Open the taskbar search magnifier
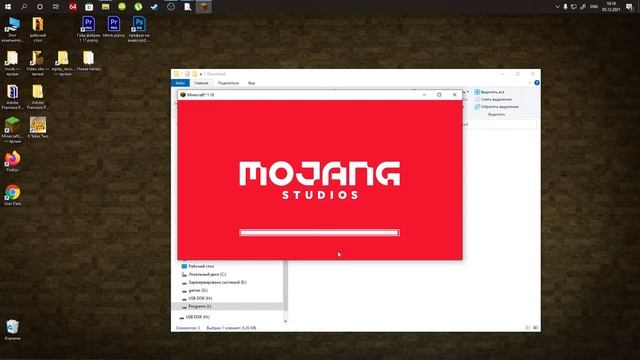Image resolution: width=640 pixels, height=360 pixels. (24, 7)
